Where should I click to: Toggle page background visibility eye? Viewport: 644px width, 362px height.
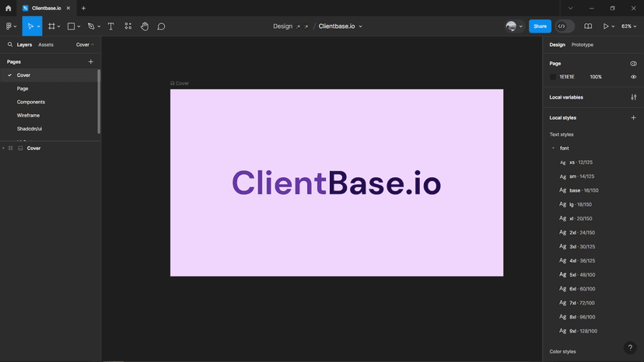[633, 77]
